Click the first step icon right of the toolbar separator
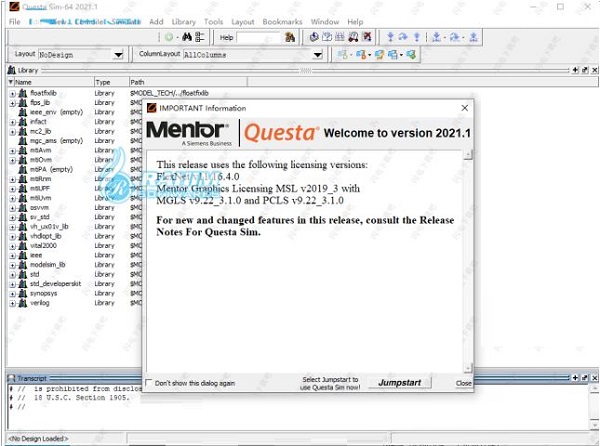 tap(436, 37)
